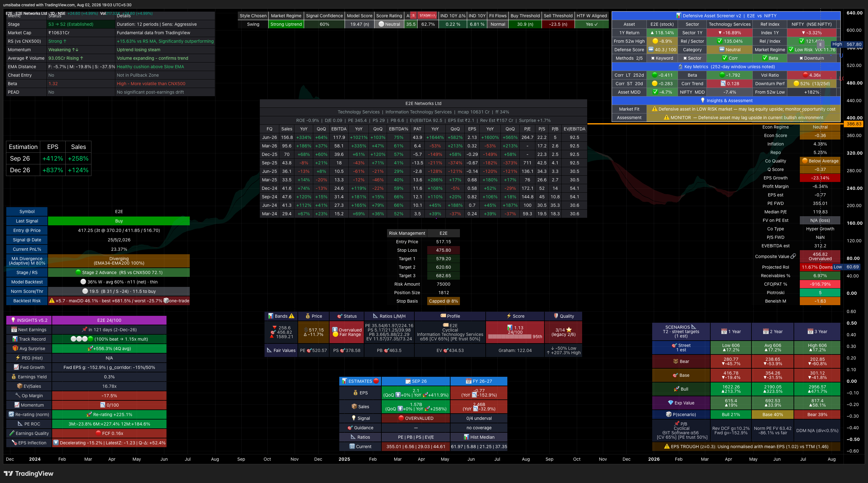Select the 'High 606' street target cell
The width and height of the screenshot is (868, 483).
[817, 348]
